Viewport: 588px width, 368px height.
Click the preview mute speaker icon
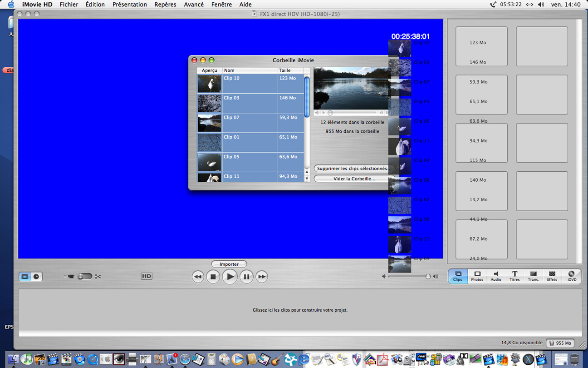[x=317, y=113]
